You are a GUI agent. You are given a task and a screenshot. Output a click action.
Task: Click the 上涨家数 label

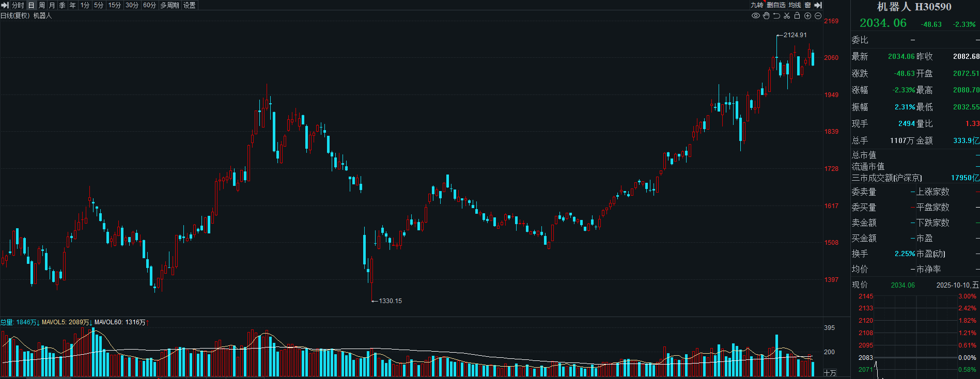[x=933, y=192]
